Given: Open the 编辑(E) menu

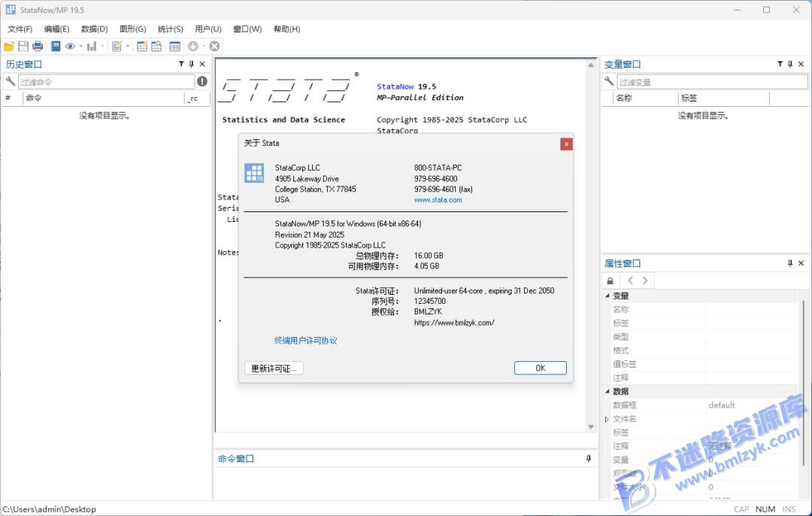Looking at the screenshot, I should pos(56,29).
